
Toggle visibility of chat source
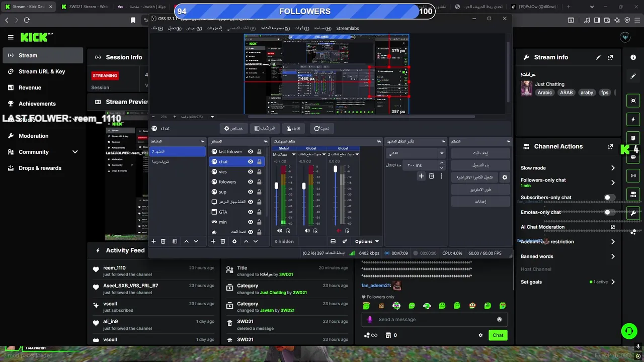251,161
